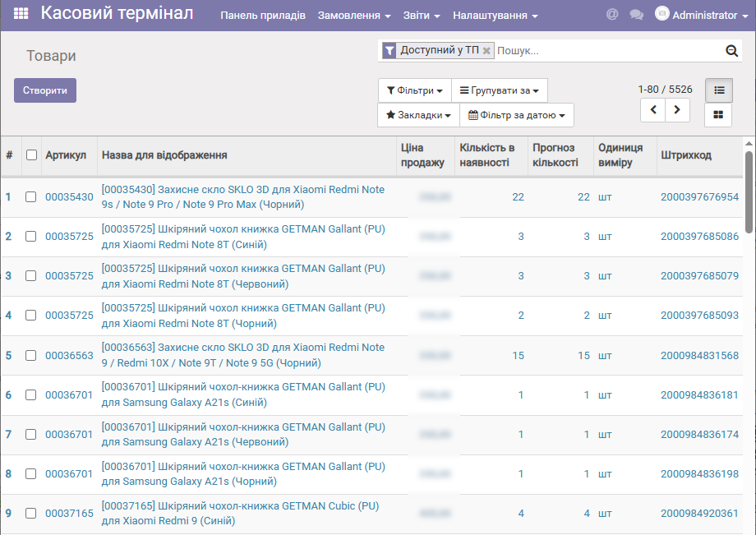
Task: Check the box for row 1
Action: (31, 197)
